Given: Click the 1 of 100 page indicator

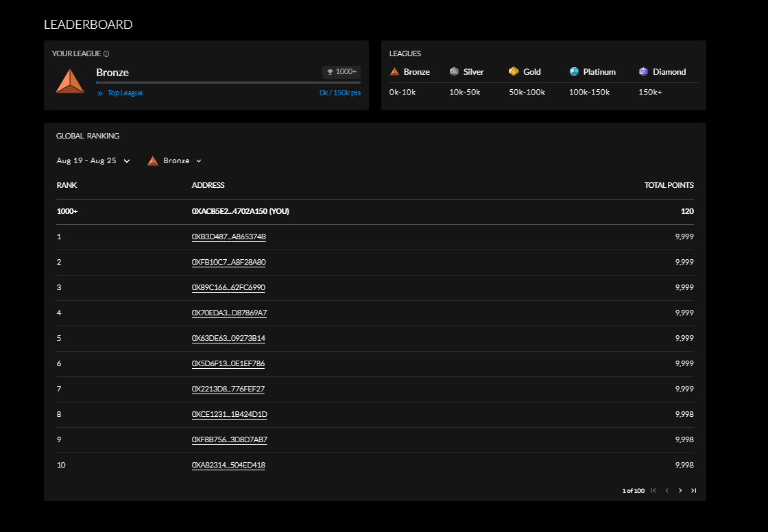Looking at the screenshot, I should (634, 490).
